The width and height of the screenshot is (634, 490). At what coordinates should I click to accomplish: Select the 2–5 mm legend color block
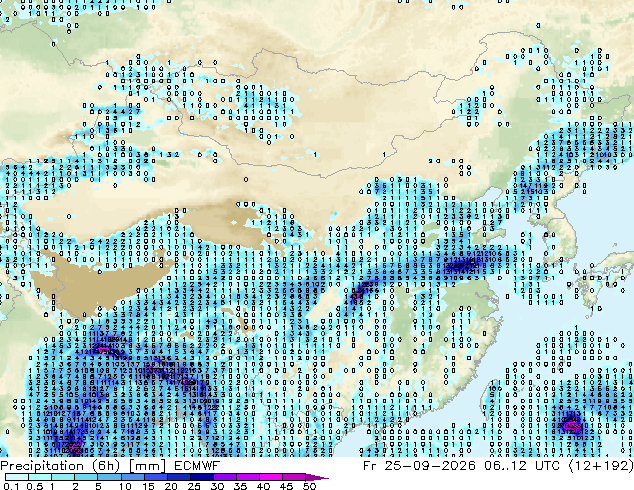86,477
